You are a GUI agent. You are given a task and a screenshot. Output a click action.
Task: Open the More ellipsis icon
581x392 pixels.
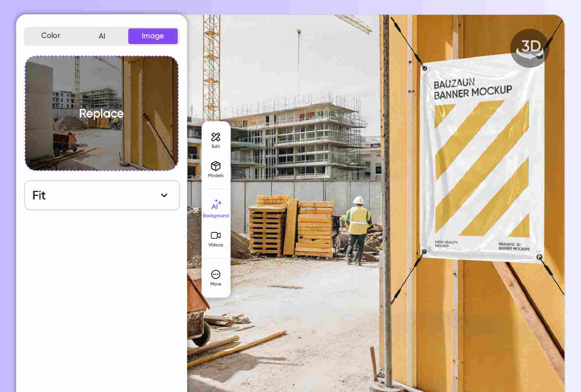point(216,275)
